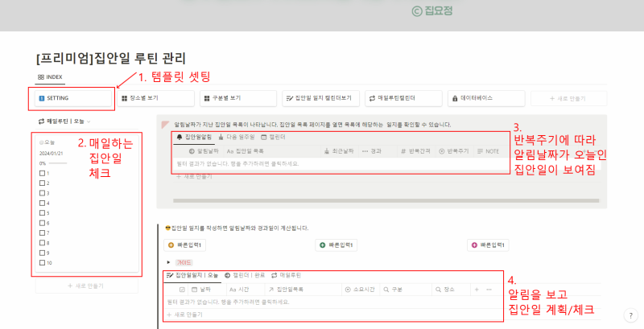Open the 집안일 일지 캘린더보기 card

point(320,98)
